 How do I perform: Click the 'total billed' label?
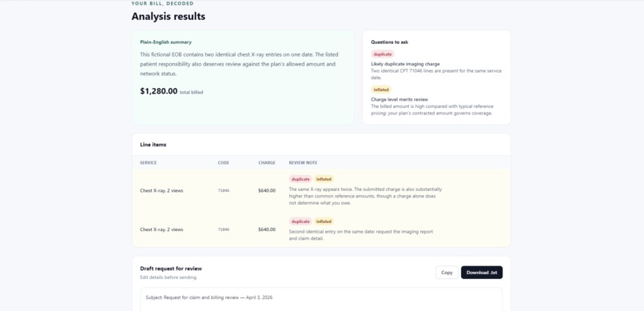click(192, 93)
